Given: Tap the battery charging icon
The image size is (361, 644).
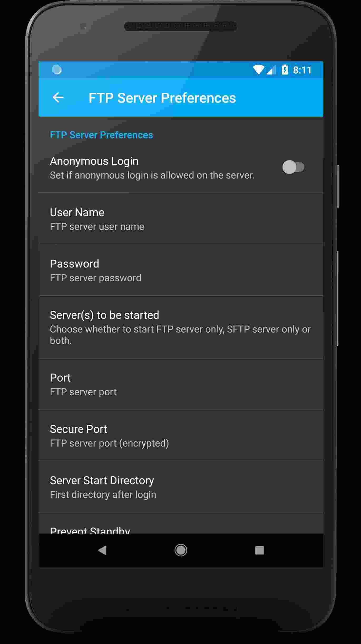Looking at the screenshot, I should pos(285,70).
